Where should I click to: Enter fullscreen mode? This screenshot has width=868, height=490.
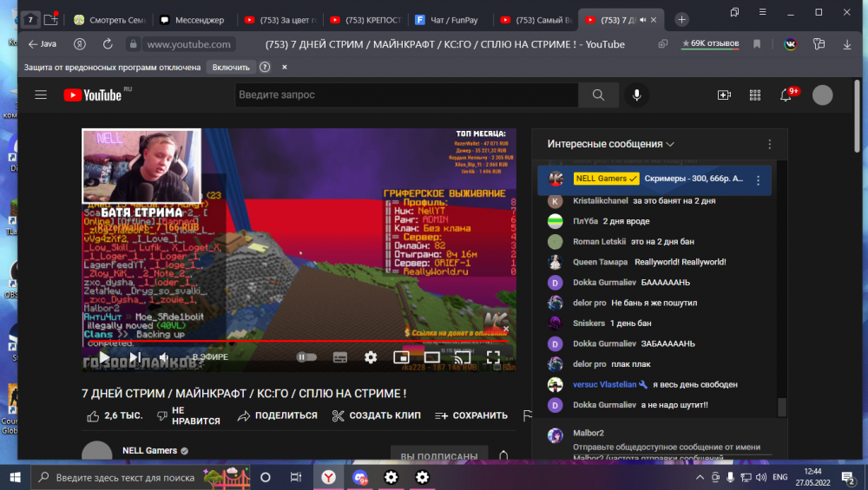pos(493,357)
